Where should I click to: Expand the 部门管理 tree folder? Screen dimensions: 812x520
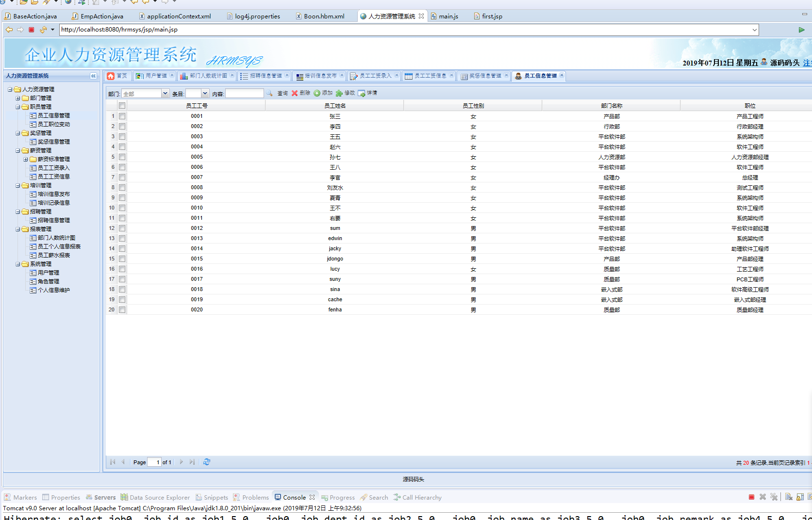pyautogui.click(x=18, y=98)
